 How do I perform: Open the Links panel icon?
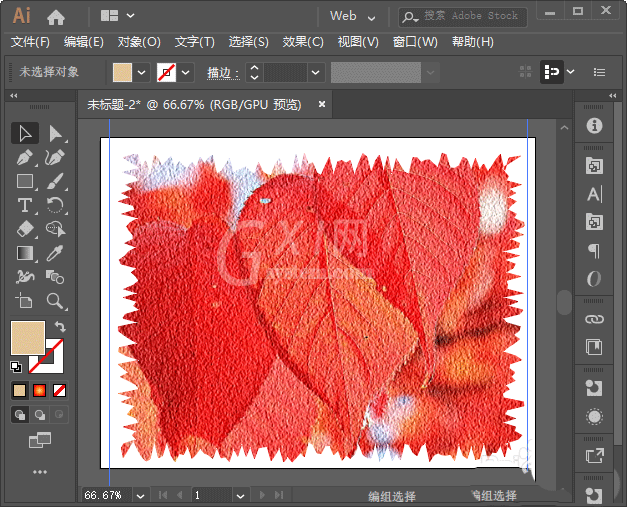pos(594,319)
